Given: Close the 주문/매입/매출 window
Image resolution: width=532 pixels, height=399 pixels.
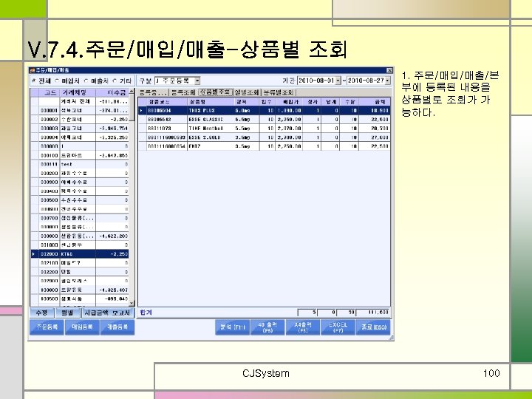Looking at the screenshot, I should click(389, 70).
